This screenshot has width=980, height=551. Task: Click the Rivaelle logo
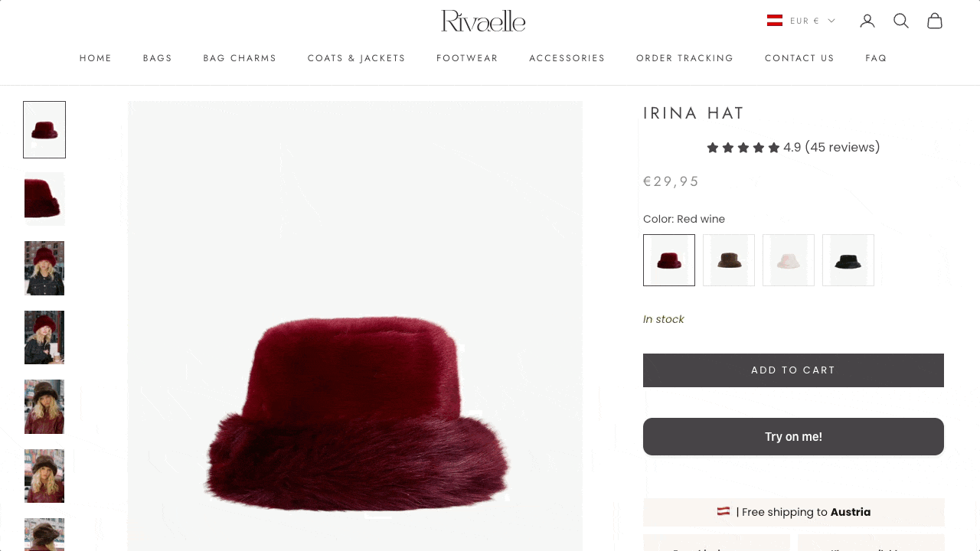[x=483, y=21]
